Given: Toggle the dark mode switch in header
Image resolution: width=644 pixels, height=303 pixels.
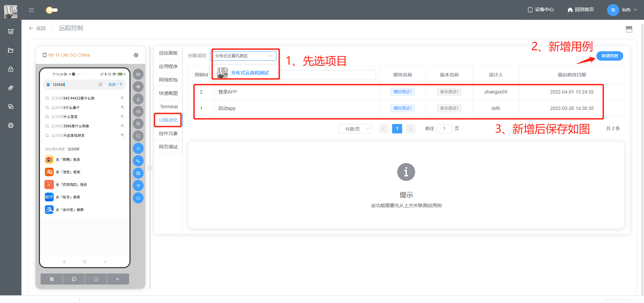Looking at the screenshot, I should (x=52, y=10).
